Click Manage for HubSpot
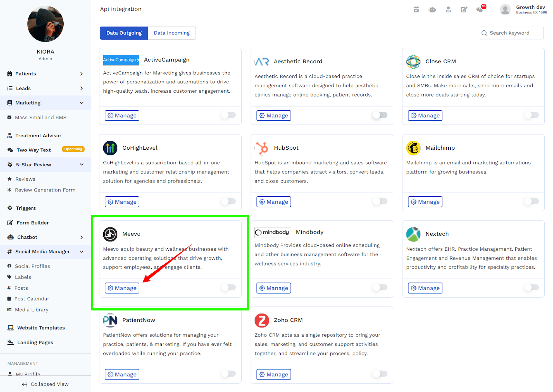This screenshot has width=553, height=392. pyautogui.click(x=274, y=202)
